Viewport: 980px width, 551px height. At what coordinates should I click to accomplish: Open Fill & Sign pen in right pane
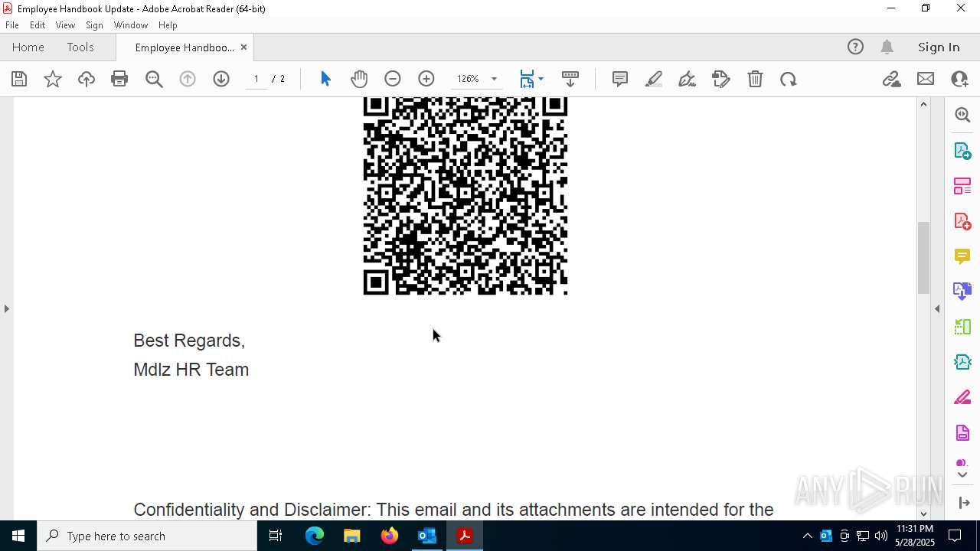click(962, 397)
